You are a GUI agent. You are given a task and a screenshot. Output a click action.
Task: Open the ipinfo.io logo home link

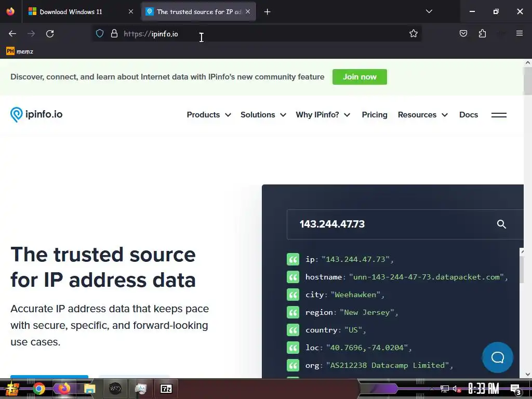36,115
